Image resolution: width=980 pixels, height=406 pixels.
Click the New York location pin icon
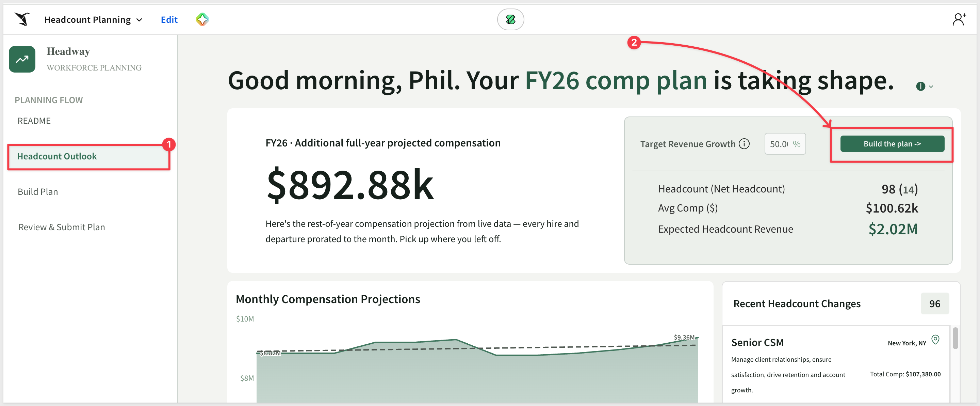[x=935, y=339]
